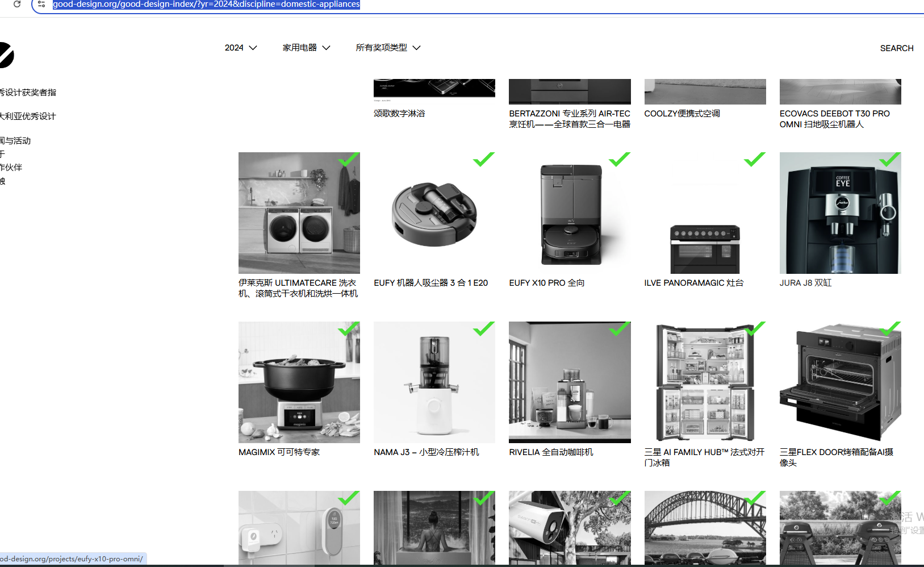
Task: Open the smart wall plug thumbnail
Action: (299, 528)
